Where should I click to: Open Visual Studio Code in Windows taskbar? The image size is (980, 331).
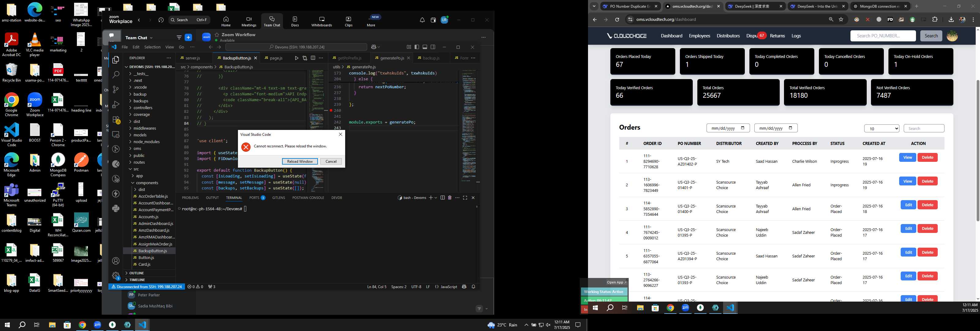click(x=142, y=325)
